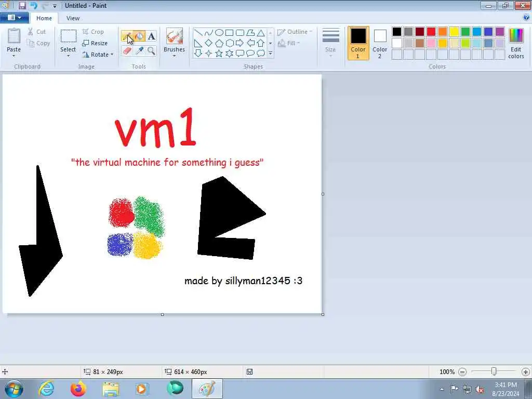Choose the Down arrow shape
Viewport: 532px width, 399px height.
[x=198, y=54]
